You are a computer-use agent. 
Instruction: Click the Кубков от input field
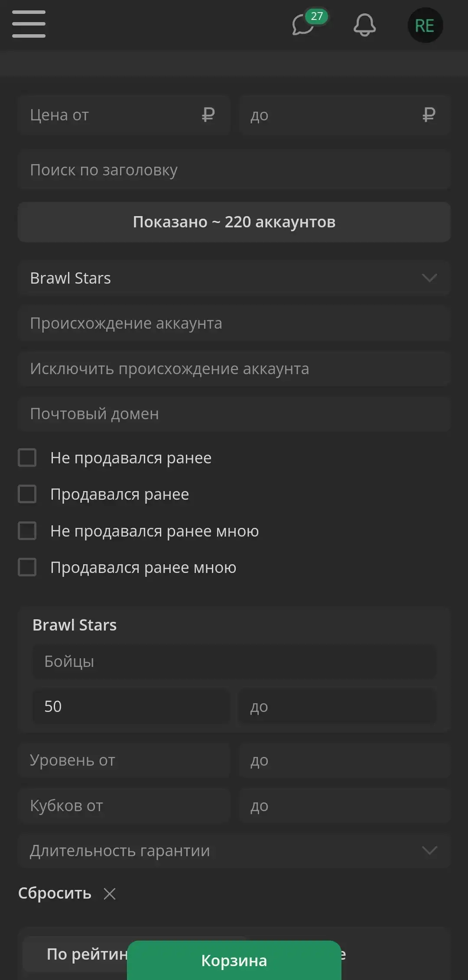pyautogui.click(x=123, y=806)
